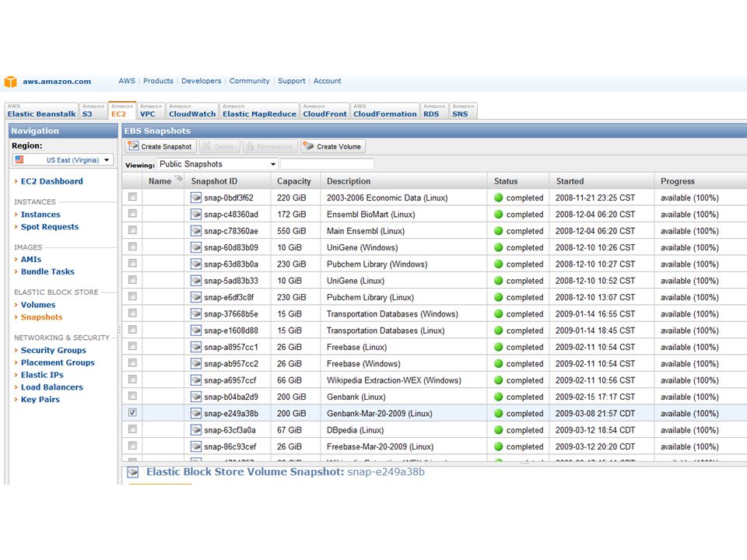Switch to the Elastic MapReduce tab
The height and width of the screenshot is (560, 747).
259,111
